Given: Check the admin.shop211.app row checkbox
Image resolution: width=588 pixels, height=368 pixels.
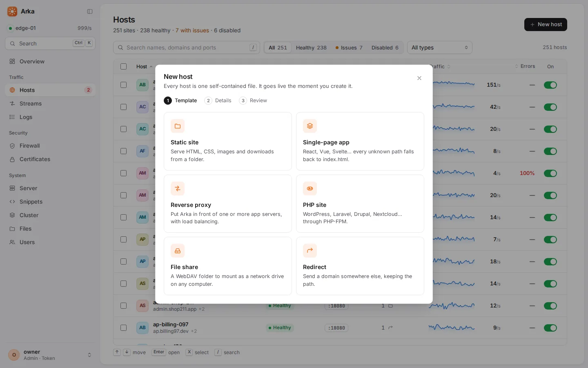Looking at the screenshot, I should coord(123,305).
